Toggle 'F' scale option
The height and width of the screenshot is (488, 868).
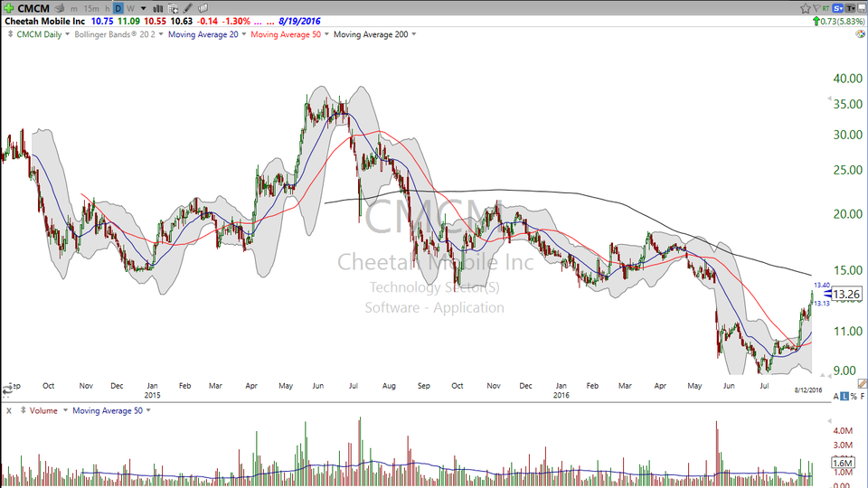863,396
